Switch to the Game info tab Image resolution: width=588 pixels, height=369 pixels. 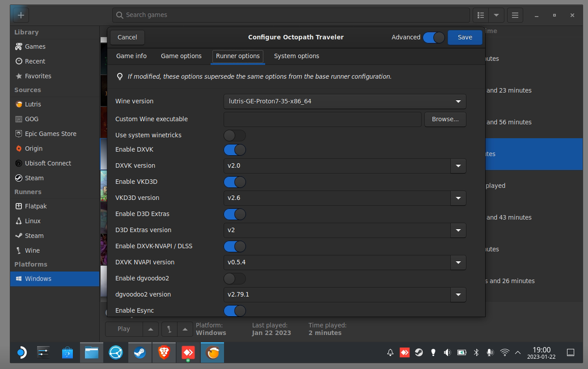(x=131, y=56)
